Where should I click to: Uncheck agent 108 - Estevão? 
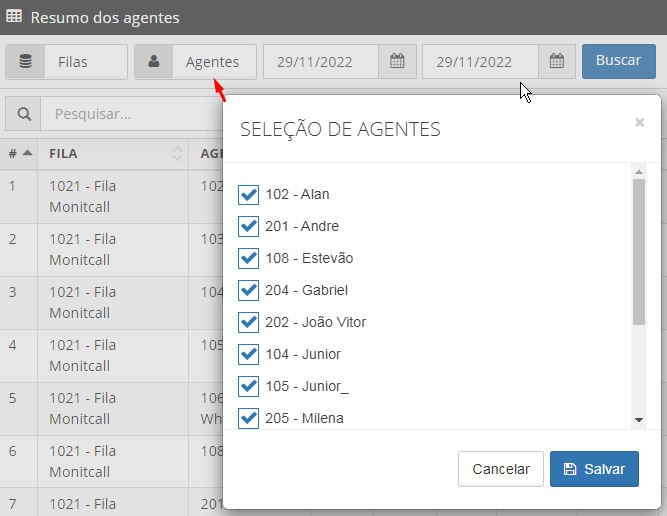click(x=248, y=259)
